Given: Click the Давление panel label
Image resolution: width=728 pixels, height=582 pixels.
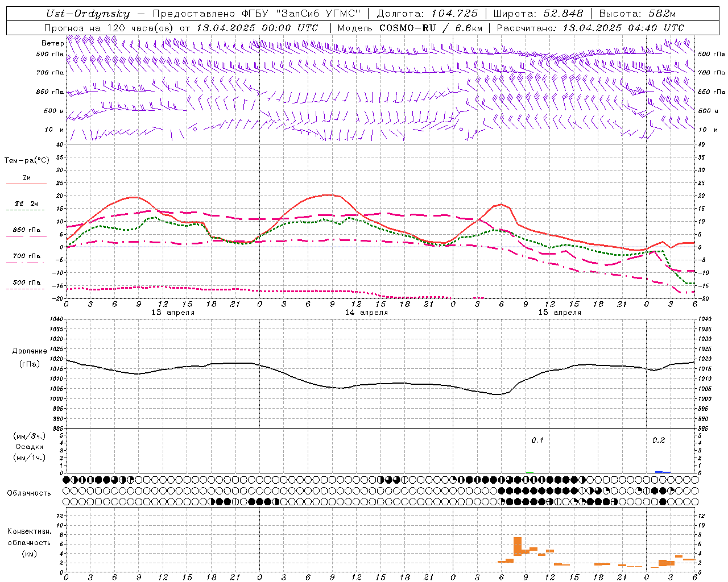Looking at the screenshot, I should click(28, 351).
